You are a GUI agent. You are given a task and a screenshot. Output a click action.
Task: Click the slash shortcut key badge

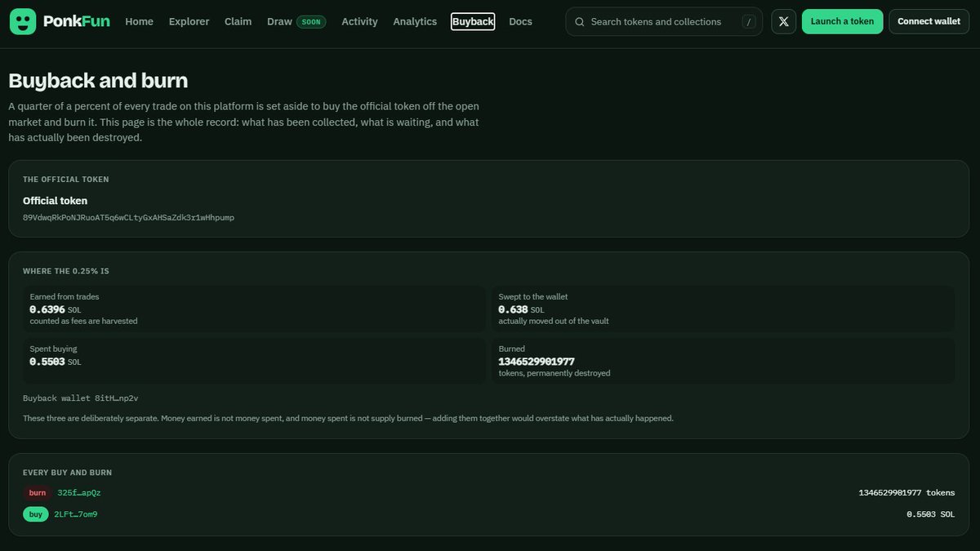749,22
